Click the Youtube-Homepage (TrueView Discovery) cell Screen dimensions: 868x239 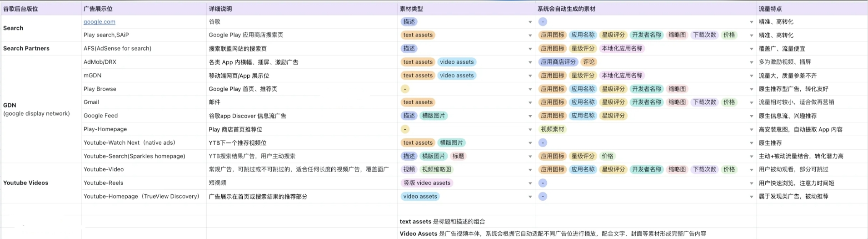144,197
